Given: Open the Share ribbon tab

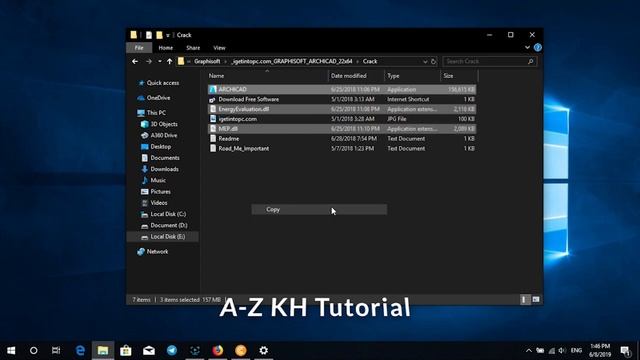Looking at the screenshot, I should click(193, 48).
